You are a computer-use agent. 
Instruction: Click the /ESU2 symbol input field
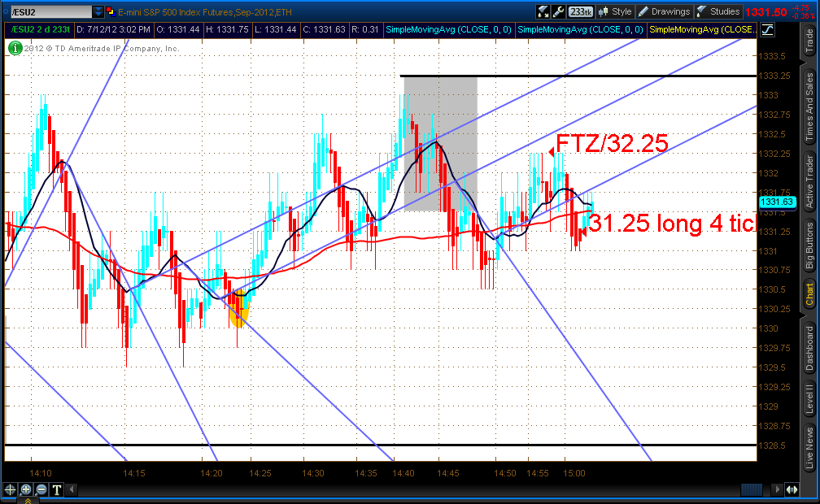tap(51, 11)
